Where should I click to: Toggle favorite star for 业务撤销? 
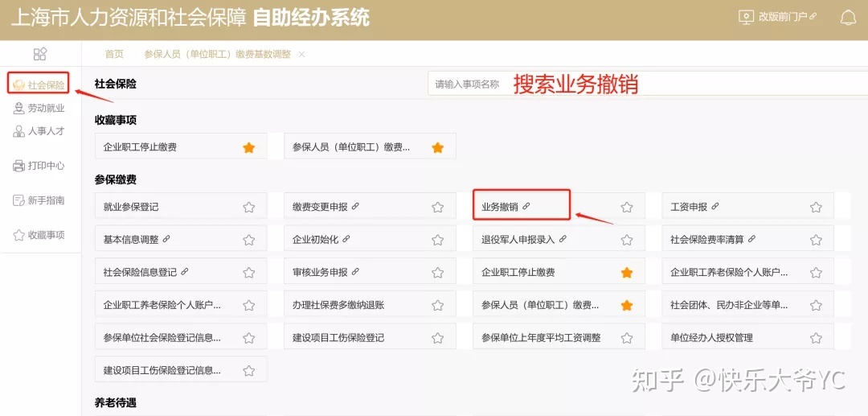click(627, 207)
